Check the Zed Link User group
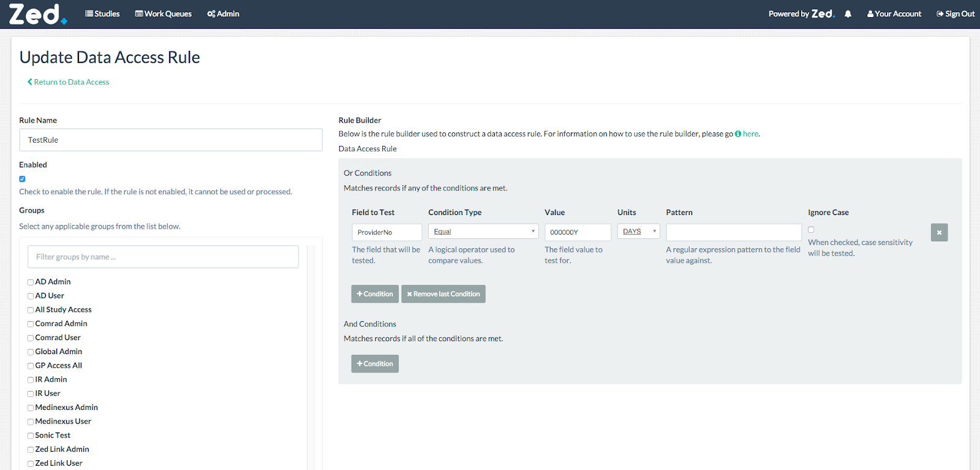 [x=30, y=464]
